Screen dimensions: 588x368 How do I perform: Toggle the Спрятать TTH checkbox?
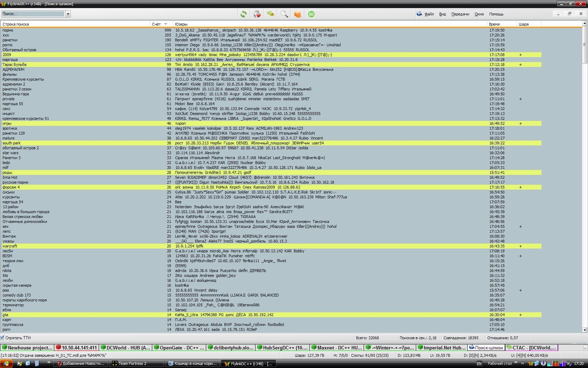pos(2,338)
